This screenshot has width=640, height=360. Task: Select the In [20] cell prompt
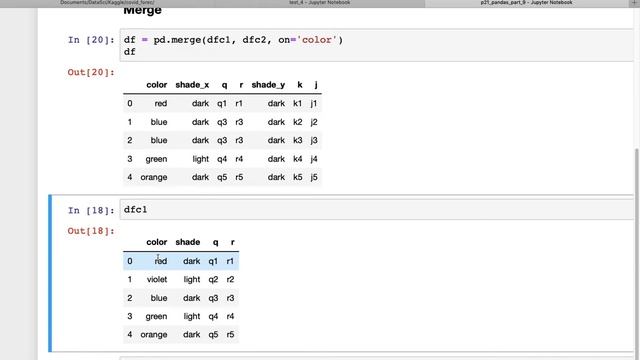[91, 40]
